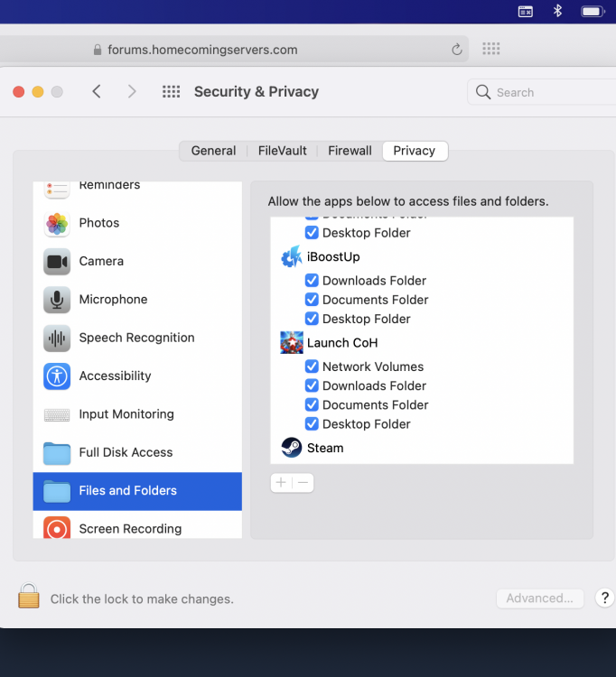Open help with question mark button

click(x=605, y=598)
